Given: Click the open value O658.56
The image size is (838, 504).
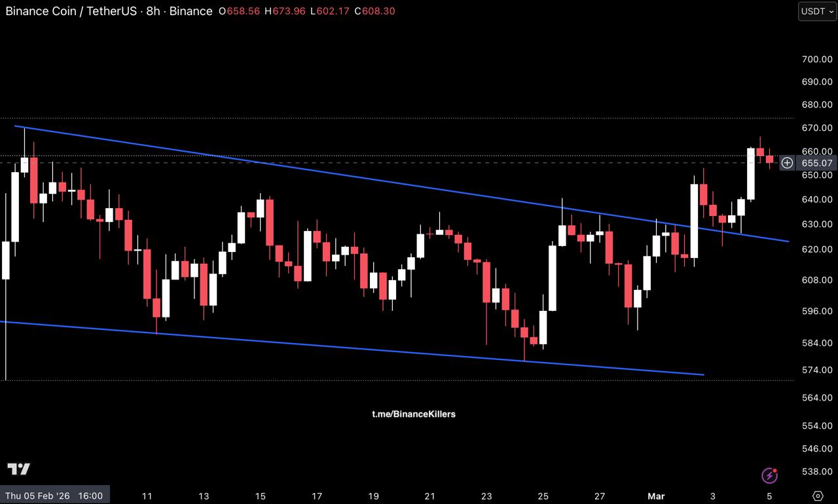Looking at the screenshot, I should point(239,11).
